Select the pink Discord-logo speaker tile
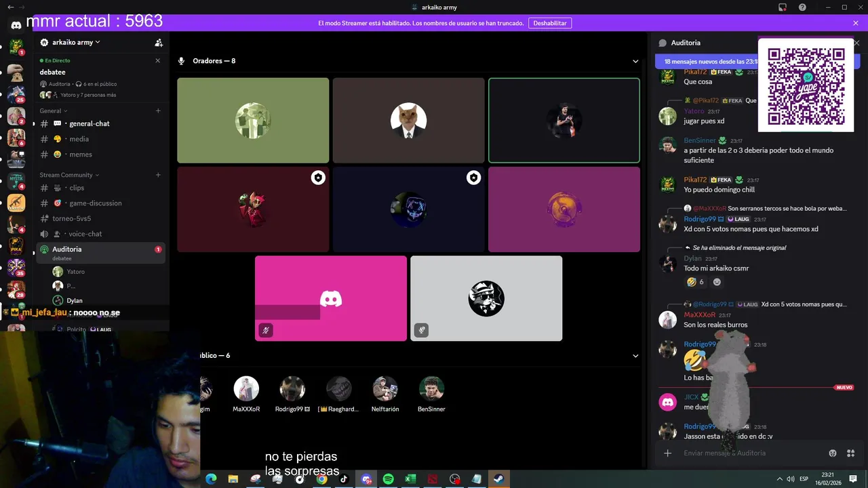 (x=331, y=298)
